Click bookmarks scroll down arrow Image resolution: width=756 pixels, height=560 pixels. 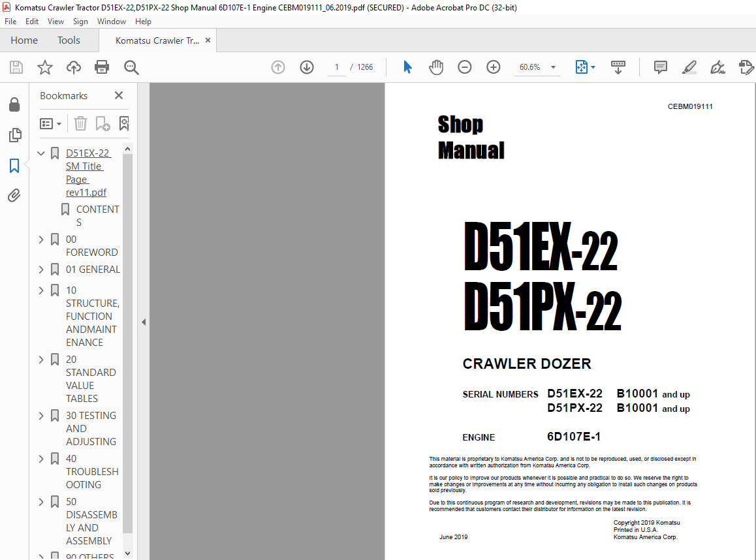pyautogui.click(x=127, y=553)
